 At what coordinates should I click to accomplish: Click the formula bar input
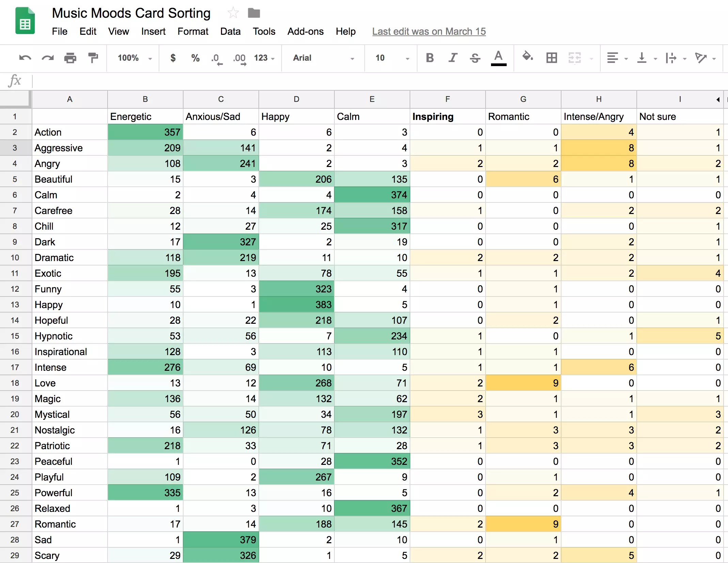(x=375, y=81)
